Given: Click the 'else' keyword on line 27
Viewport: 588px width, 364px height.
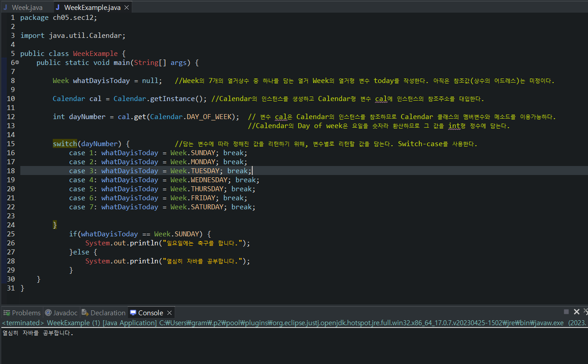Looking at the screenshot, I should (x=81, y=252).
